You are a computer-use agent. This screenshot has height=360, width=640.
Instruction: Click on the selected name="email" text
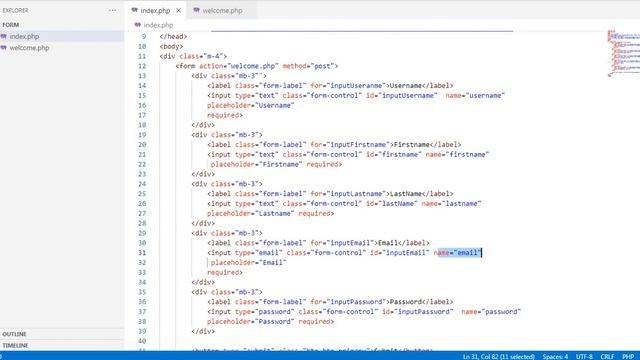point(460,253)
